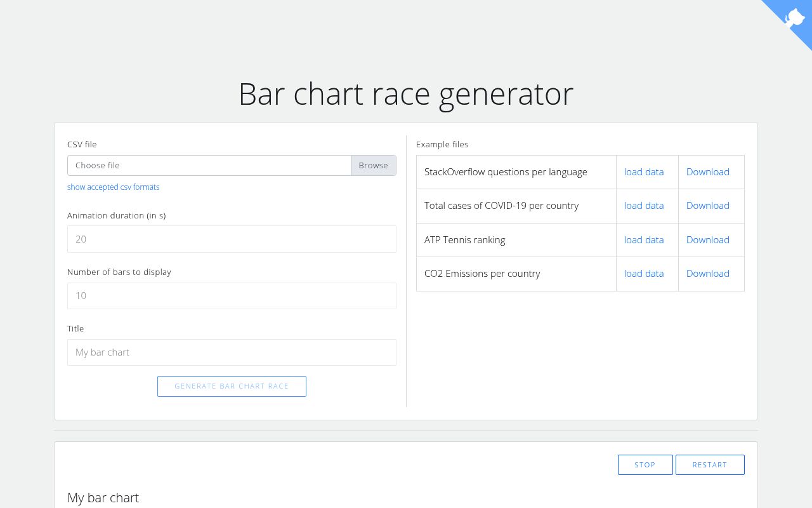Viewport: 812px width, 508px height.
Task: Download the ATP Tennis ranking dataset
Action: click(x=707, y=239)
